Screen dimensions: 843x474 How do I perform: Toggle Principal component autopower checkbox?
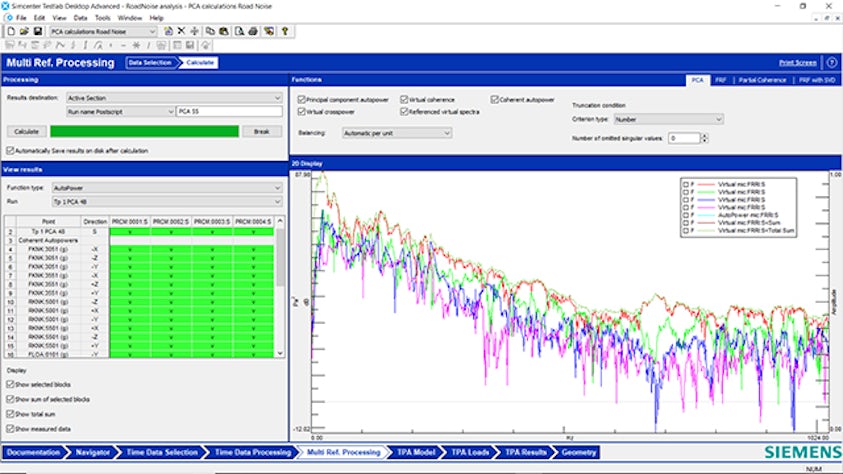(x=302, y=100)
